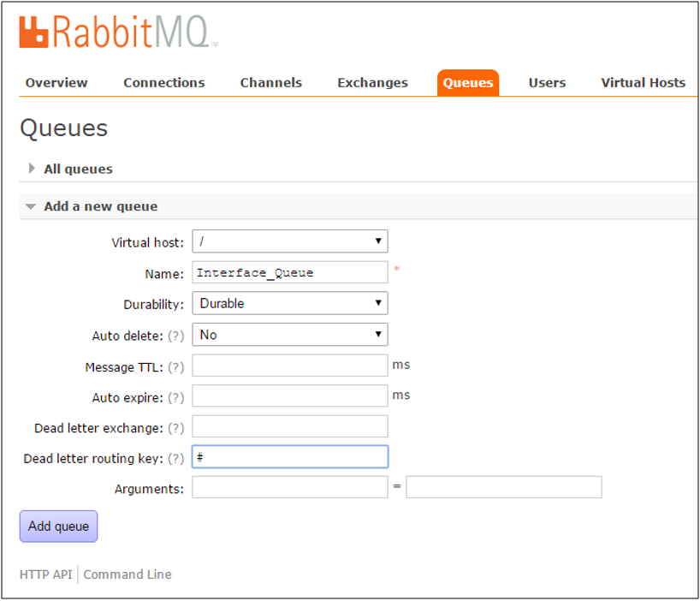Screen dimensions: 700x601
Task: Show help for Message TTL
Action: pos(176,367)
